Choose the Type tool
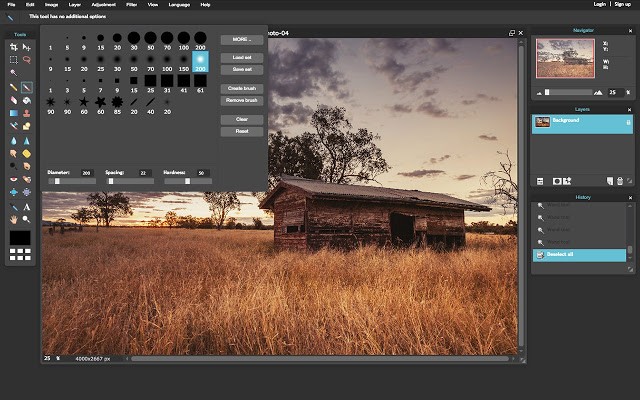The height and width of the screenshot is (400, 640). click(27, 206)
